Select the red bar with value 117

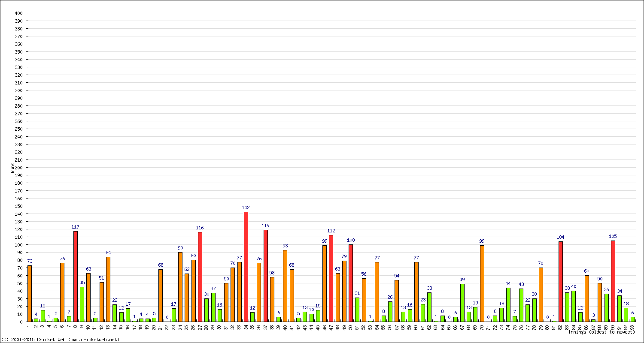click(x=76, y=277)
